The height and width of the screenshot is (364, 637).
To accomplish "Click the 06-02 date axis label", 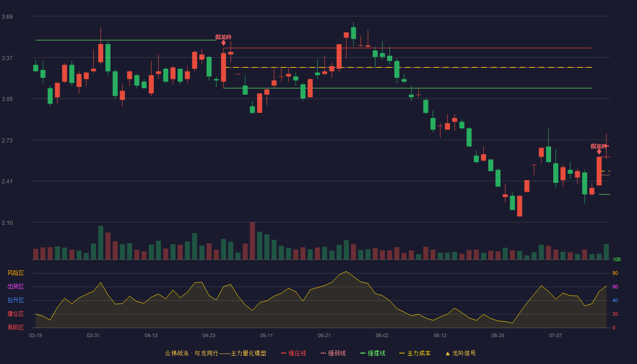I will pos(382,336).
